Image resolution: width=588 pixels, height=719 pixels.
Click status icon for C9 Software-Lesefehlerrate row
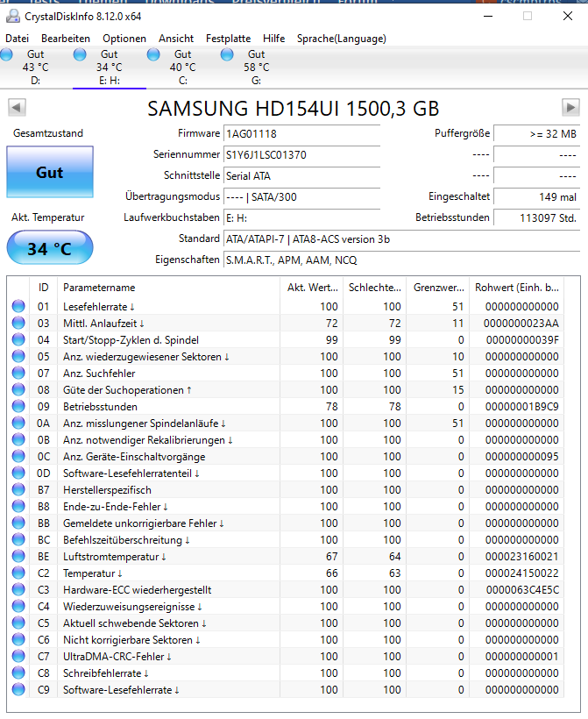point(18,690)
